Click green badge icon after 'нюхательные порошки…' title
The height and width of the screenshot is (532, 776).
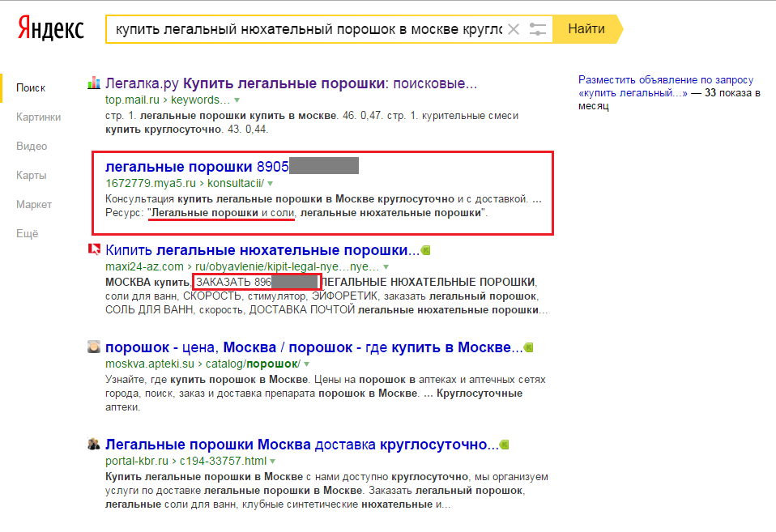[x=425, y=250]
